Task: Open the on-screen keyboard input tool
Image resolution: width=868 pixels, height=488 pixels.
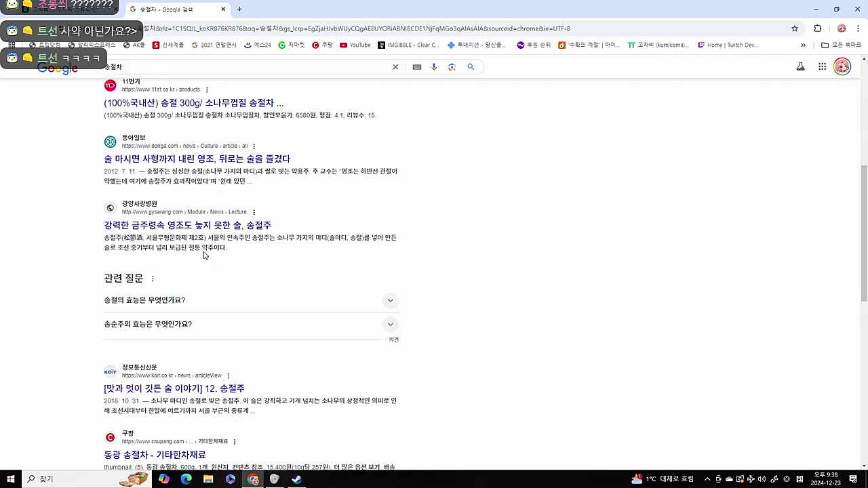Action: point(416,66)
